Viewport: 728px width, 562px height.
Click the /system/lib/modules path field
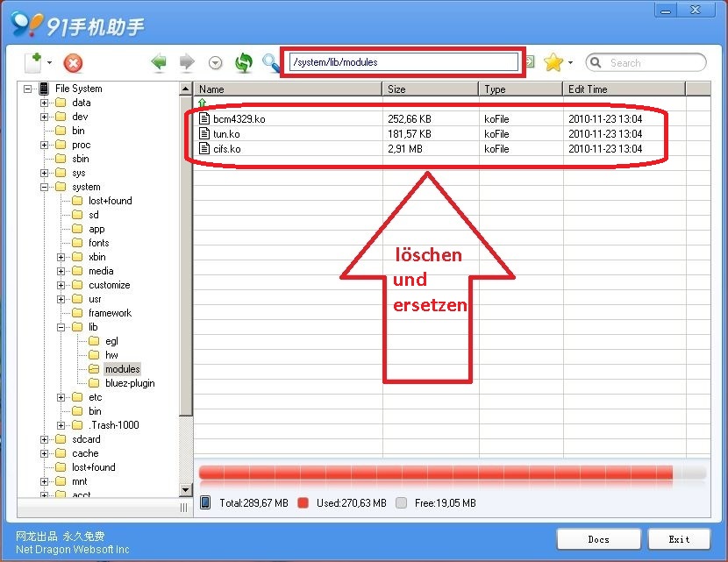point(403,62)
